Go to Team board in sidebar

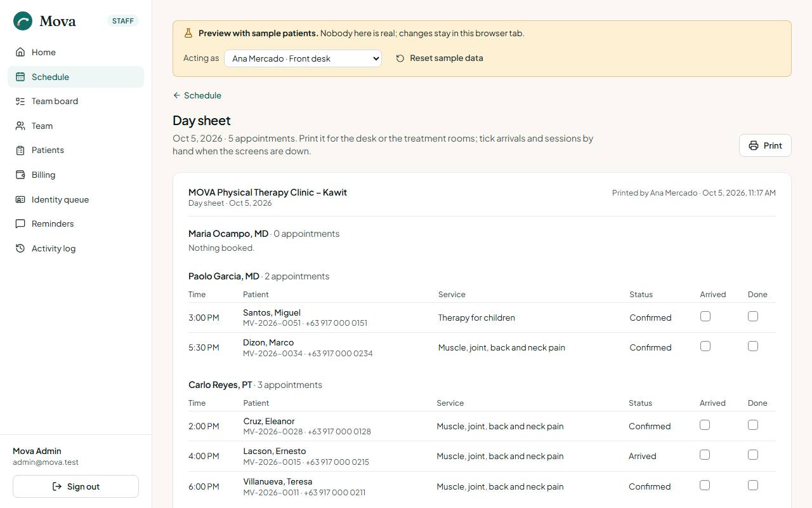[75, 101]
